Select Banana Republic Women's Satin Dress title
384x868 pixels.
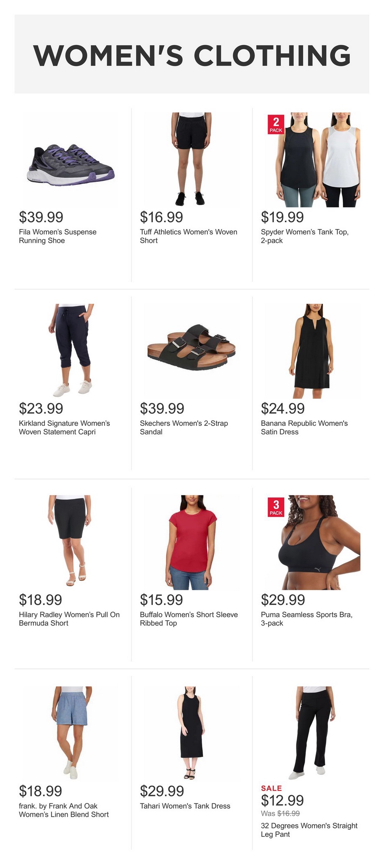click(304, 427)
